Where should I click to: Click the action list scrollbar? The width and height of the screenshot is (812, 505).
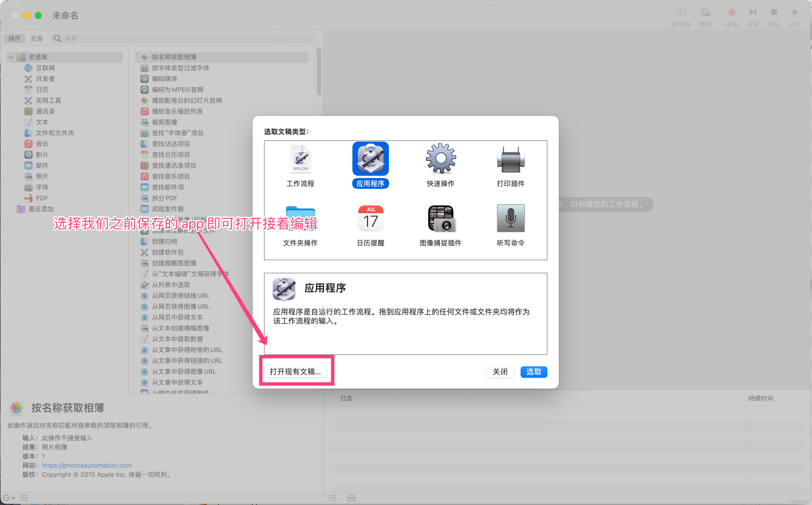coord(319,72)
